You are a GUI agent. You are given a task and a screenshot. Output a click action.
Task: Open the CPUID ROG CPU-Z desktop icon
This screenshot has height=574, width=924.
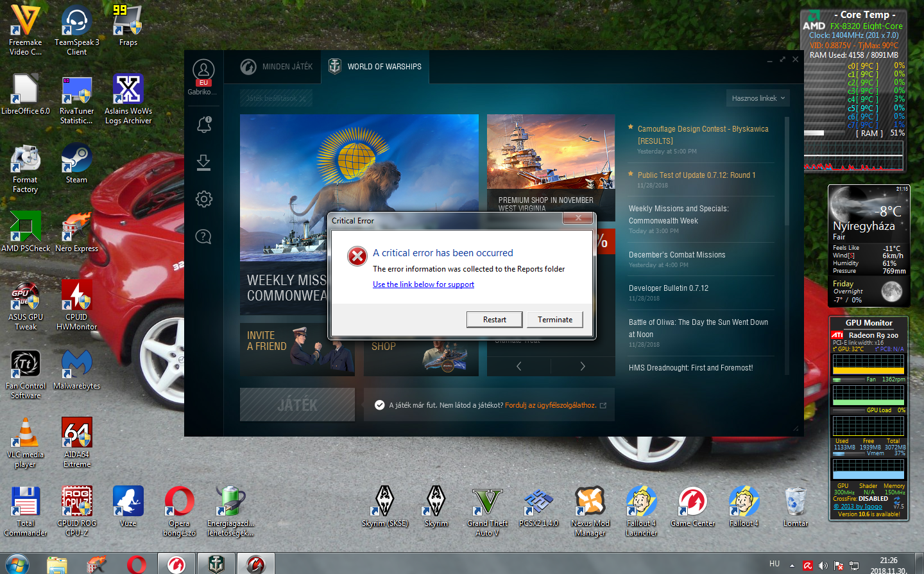(x=77, y=511)
